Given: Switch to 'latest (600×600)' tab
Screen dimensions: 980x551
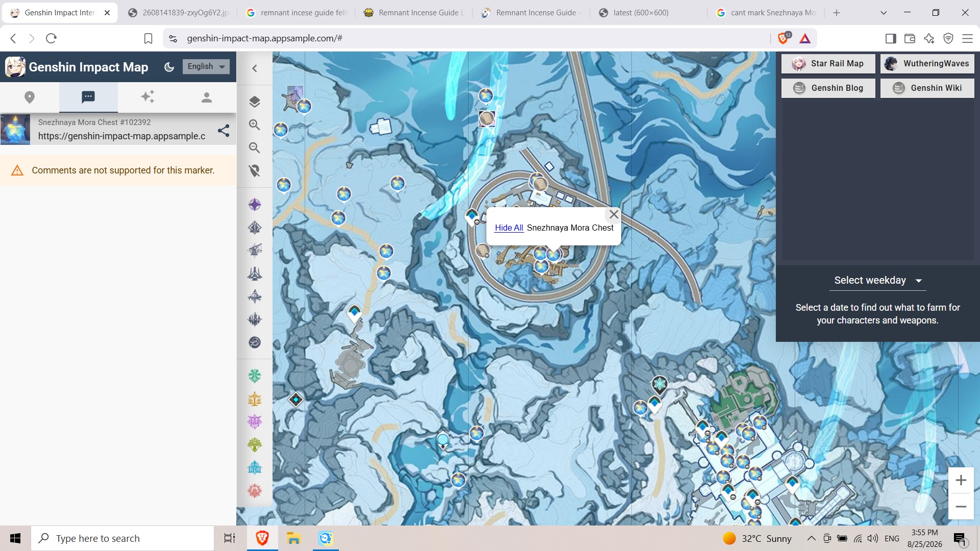Looking at the screenshot, I should (648, 13).
